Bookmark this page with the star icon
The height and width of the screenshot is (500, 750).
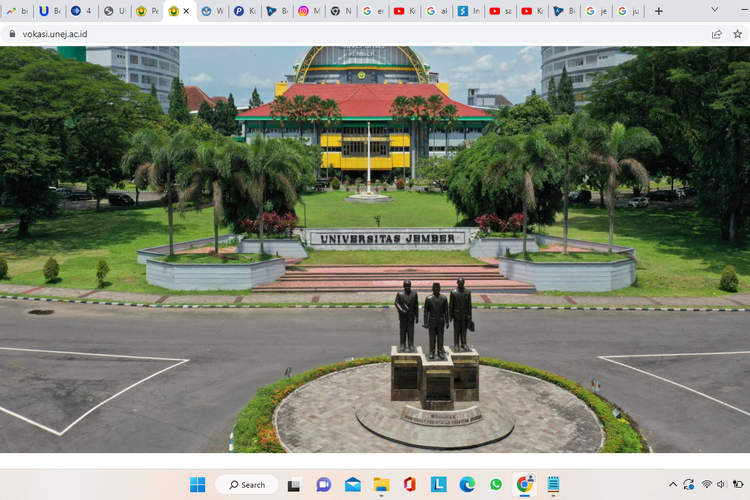tap(738, 33)
